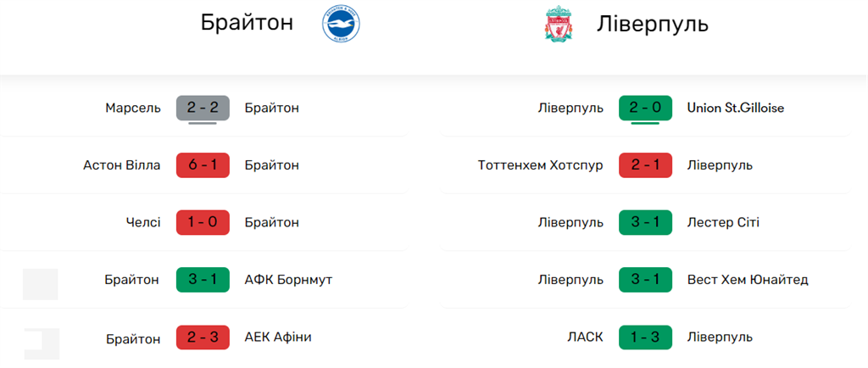The height and width of the screenshot is (368, 868).
Task: Select the Астон Вілла 6 - 1 score badge
Action: click(203, 165)
